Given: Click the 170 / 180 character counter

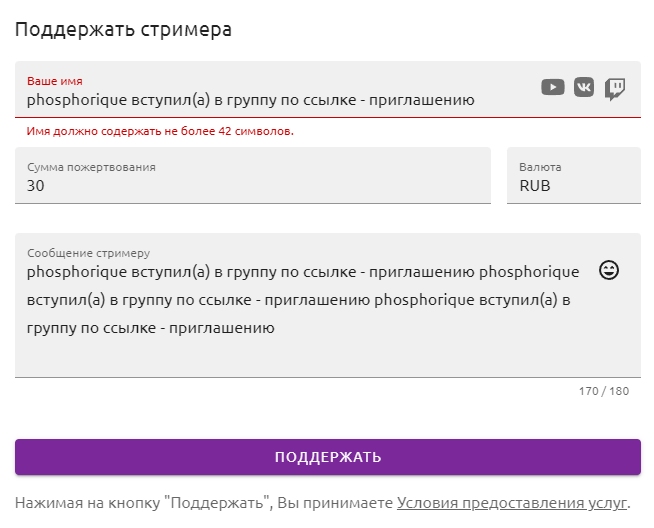Looking at the screenshot, I should (604, 391).
